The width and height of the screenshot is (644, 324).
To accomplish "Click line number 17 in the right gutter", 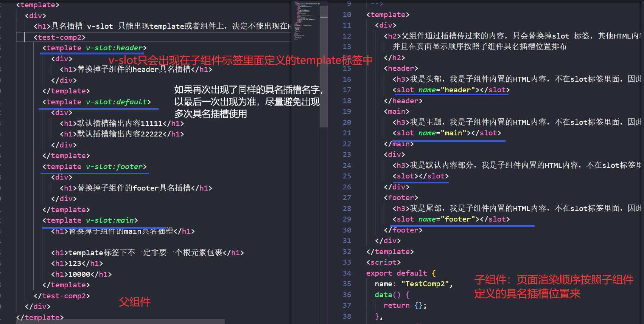I will [x=347, y=90].
